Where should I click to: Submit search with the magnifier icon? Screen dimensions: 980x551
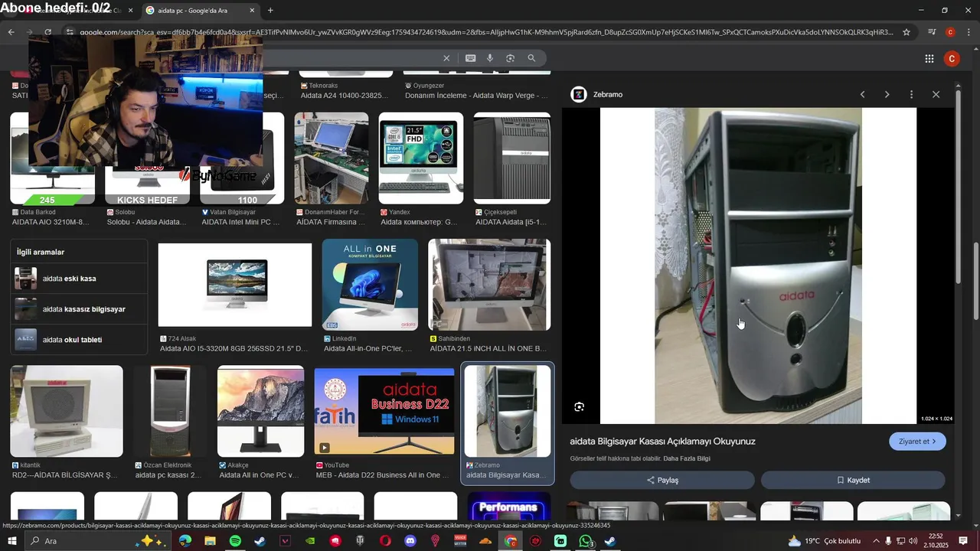[531, 58]
